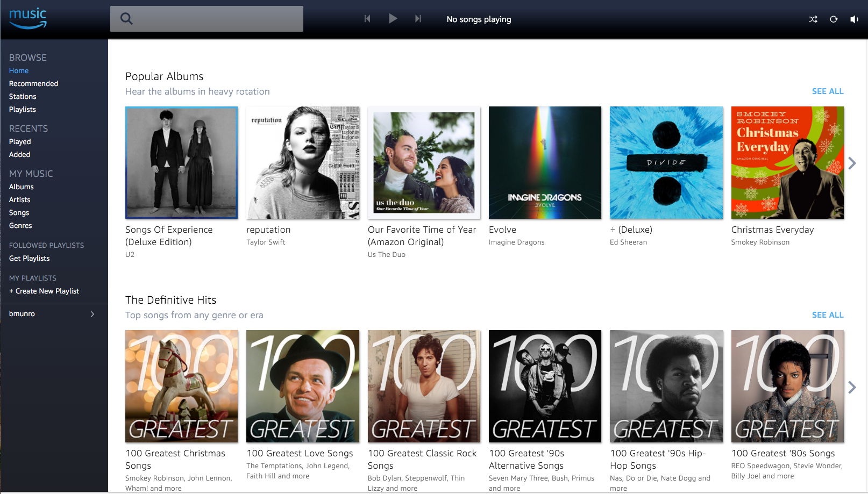See all Popular Albums
Image resolution: width=868 pixels, height=494 pixels.
(x=828, y=91)
